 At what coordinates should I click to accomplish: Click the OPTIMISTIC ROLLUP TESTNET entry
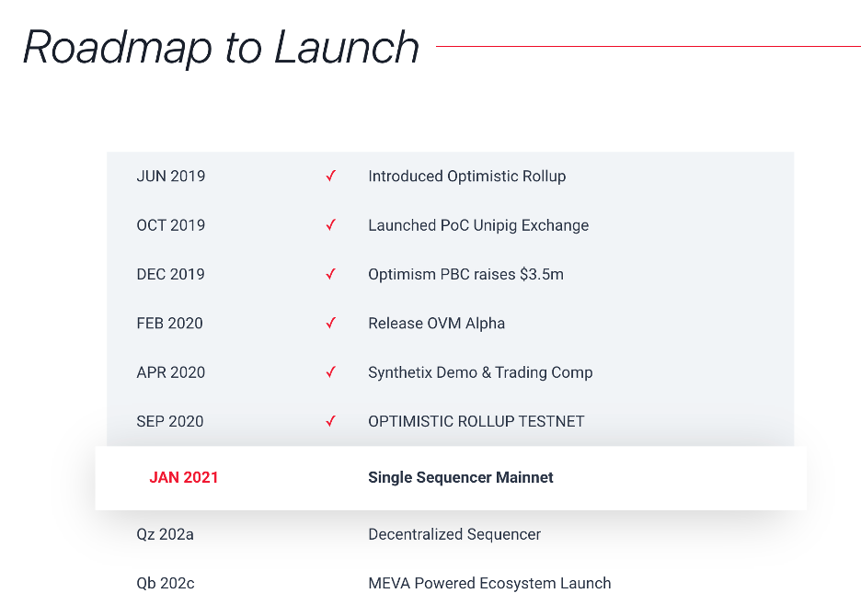[x=476, y=422]
